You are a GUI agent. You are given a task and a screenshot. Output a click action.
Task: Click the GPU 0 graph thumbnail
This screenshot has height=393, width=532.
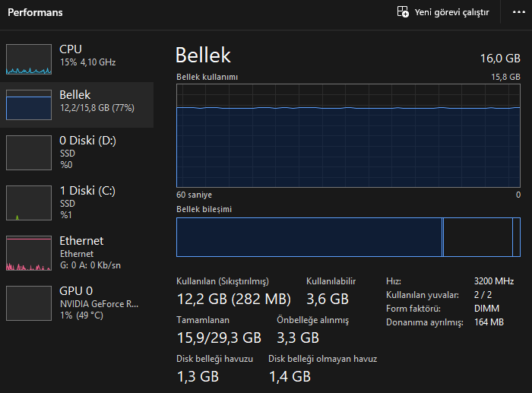coord(29,303)
